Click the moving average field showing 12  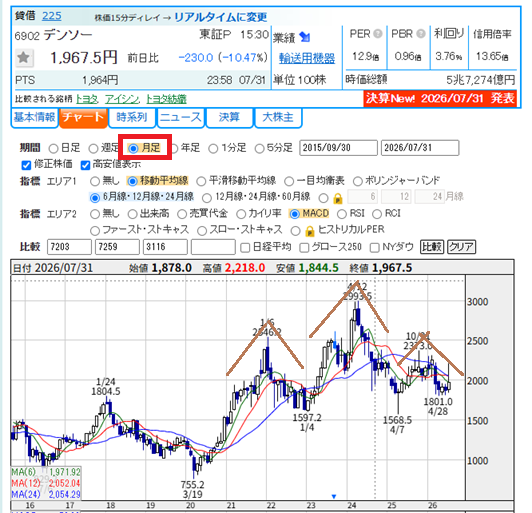tap(396, 196)
